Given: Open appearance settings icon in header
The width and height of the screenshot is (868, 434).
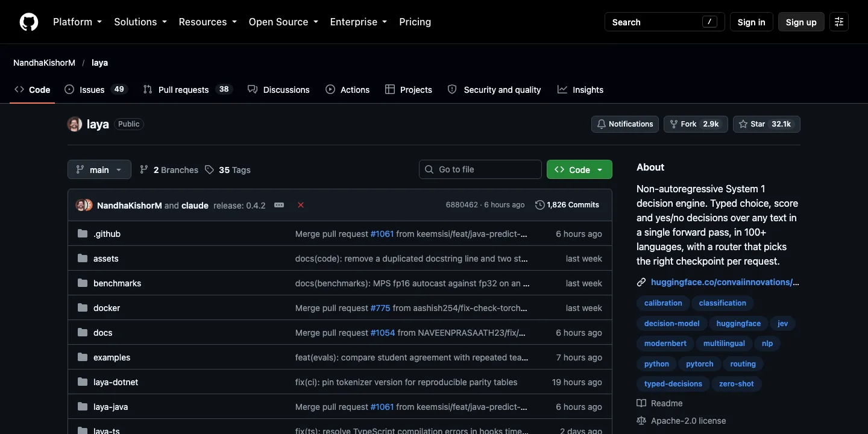Looking at the screenshot, I should pyautogui.click(x=839, y=22).
